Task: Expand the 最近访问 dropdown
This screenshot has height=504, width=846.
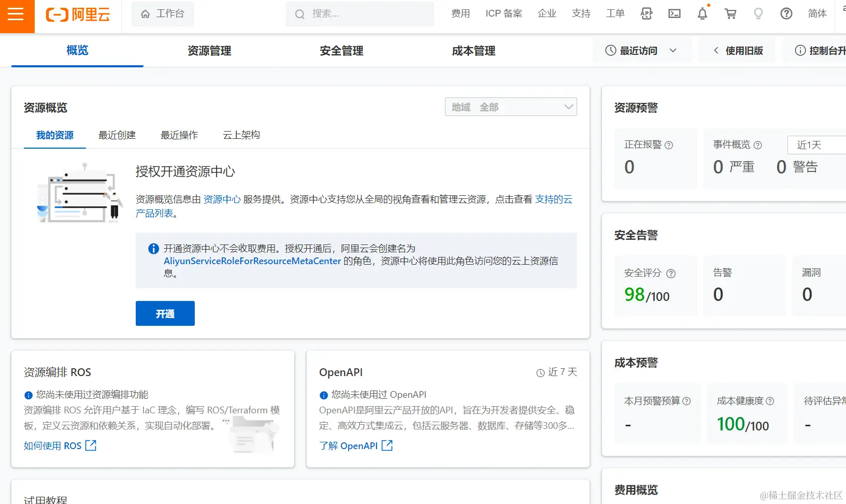Action: tap(642, 50)
